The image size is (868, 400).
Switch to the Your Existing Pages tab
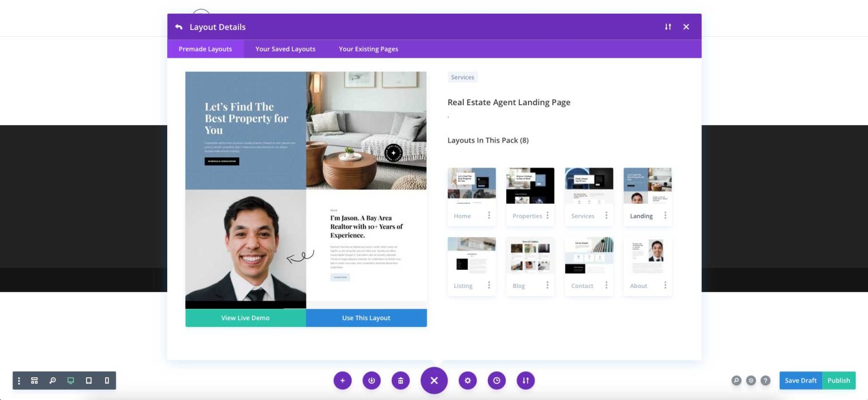click(368, 49)
